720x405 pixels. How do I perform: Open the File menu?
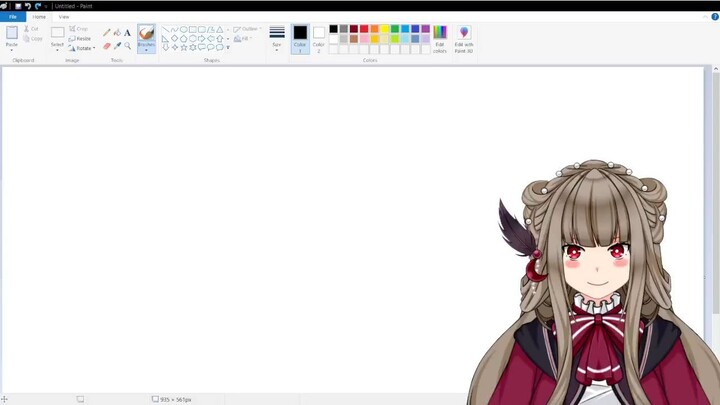tap(13, 17)
